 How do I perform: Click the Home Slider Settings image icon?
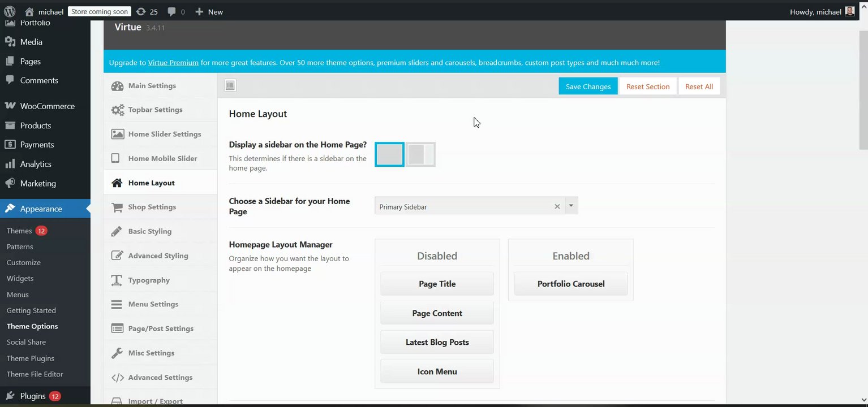pyautogui.click(x=117, y=134)
